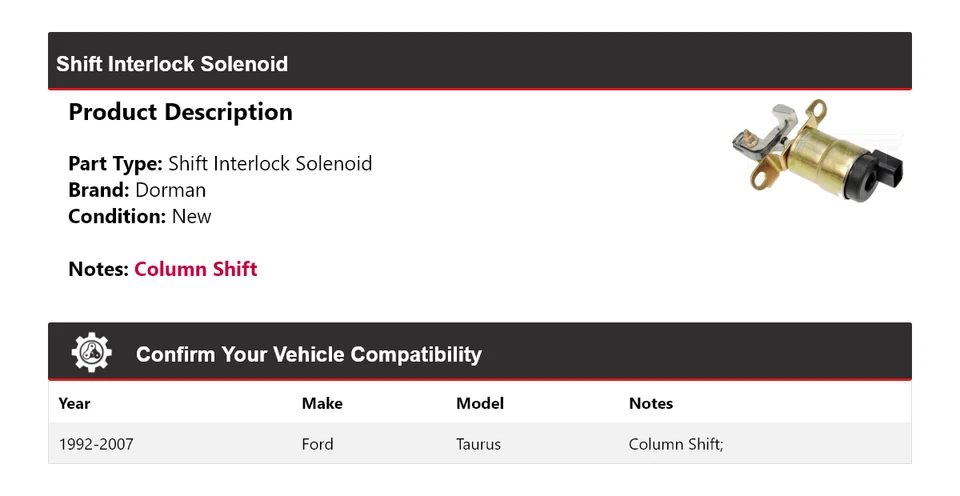Select the Notes column header

pos(651,404)
